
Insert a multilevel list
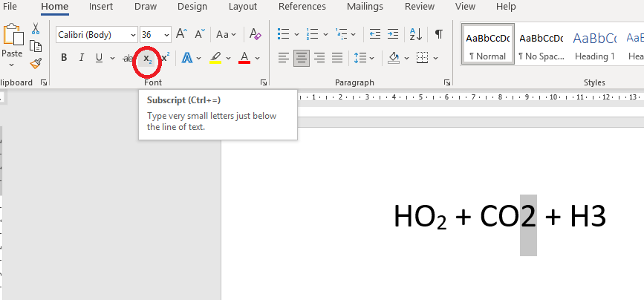pos(341,34)
